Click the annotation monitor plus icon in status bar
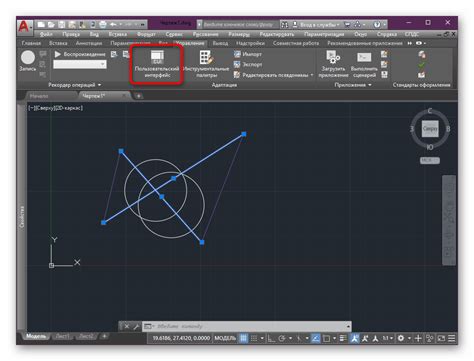The height and width of the screenshot is (361, 474). click(418, 338)
